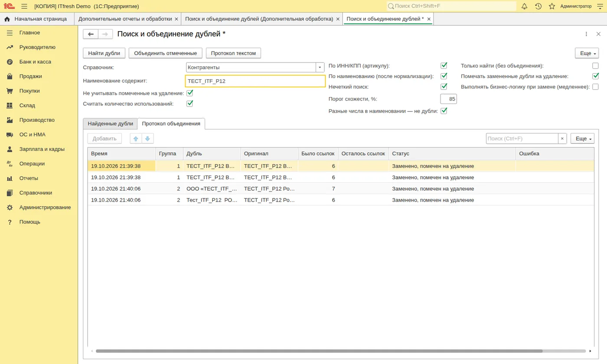This screenshot has width=607, height=364.
Task: Open the main menu hamburger icon
Action: [24, 6]
